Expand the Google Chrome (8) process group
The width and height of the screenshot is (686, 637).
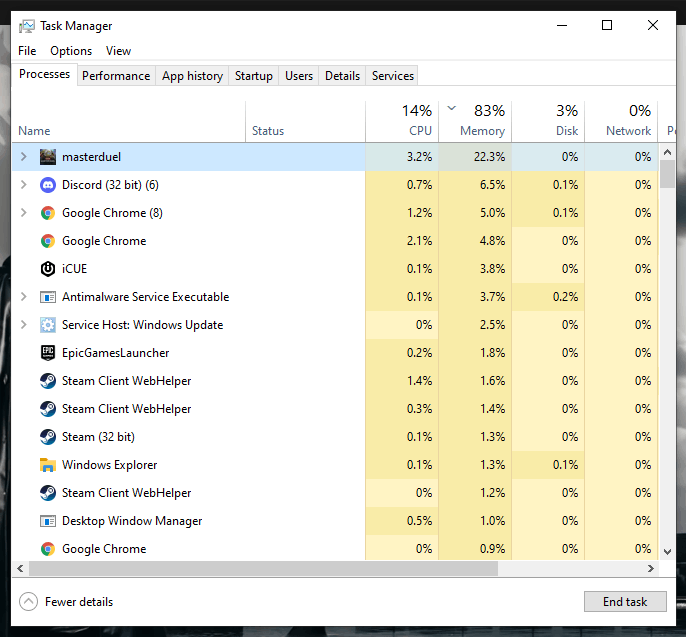coord(24,213)
